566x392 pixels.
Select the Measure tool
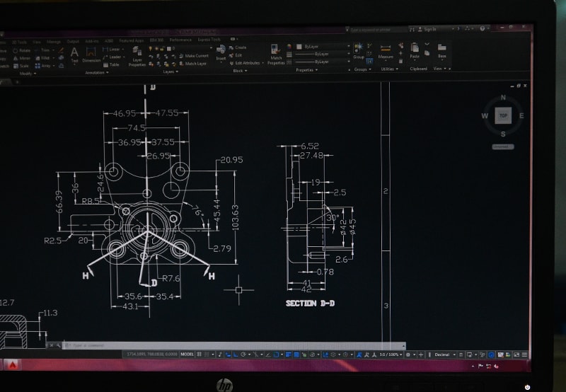[386, 51]
